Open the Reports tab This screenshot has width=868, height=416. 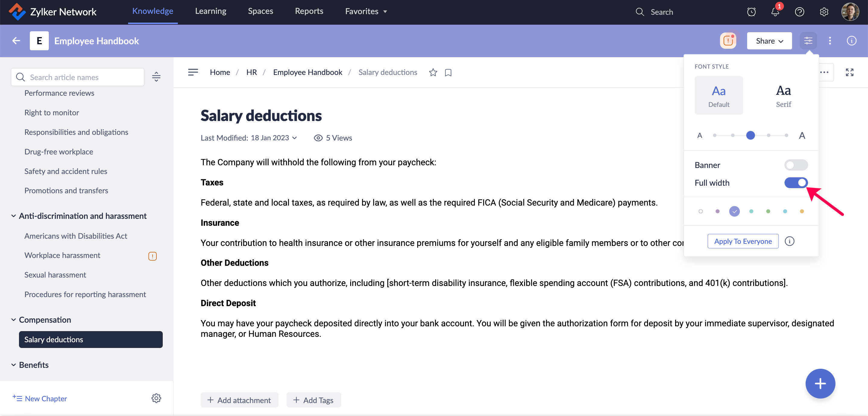click(x=309, y=11)
